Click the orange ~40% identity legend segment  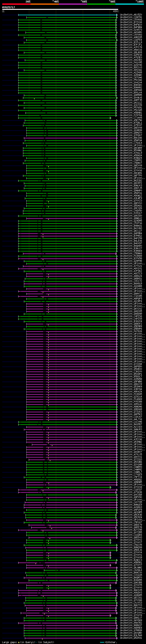pyautogui.click(x=45, y=4)
